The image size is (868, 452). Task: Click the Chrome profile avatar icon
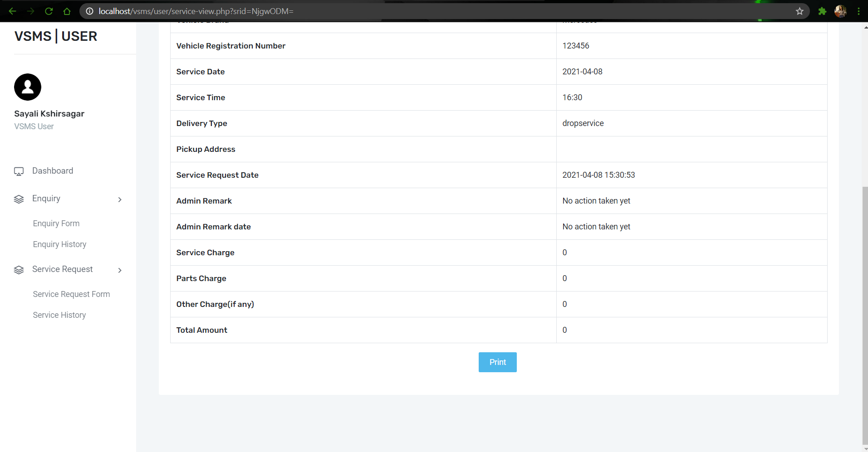click(x=840, y=11)
